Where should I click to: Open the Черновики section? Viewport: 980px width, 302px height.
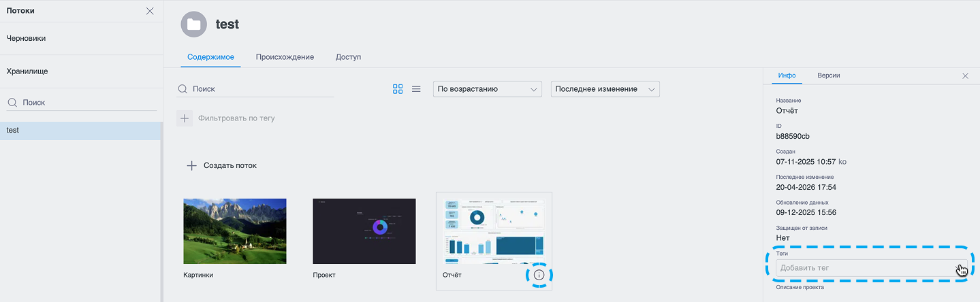pos(81,39)
